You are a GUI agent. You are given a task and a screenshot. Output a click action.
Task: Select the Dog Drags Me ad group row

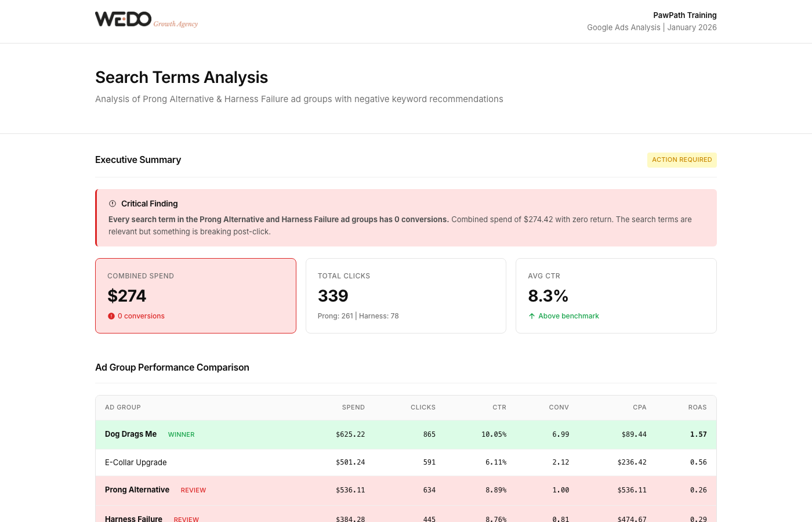click(406, 434)
